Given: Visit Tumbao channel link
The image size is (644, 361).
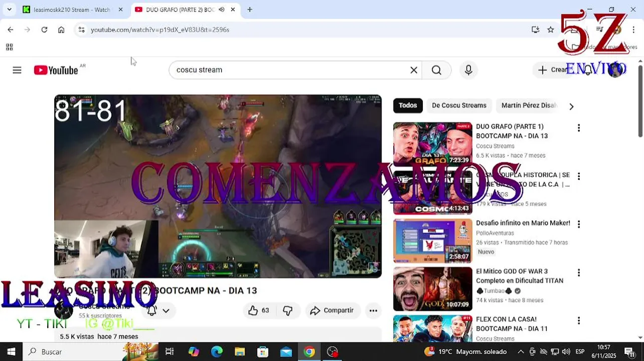Looking at the screenshot, I should point(494,291).
